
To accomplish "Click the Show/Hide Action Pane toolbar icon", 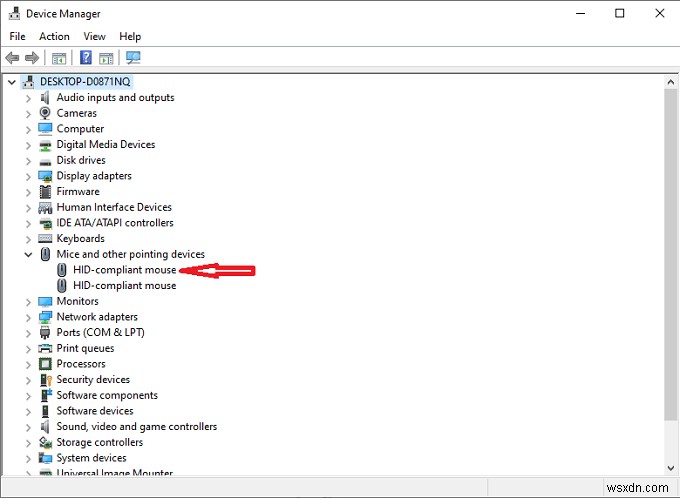I will click(106, 58).
